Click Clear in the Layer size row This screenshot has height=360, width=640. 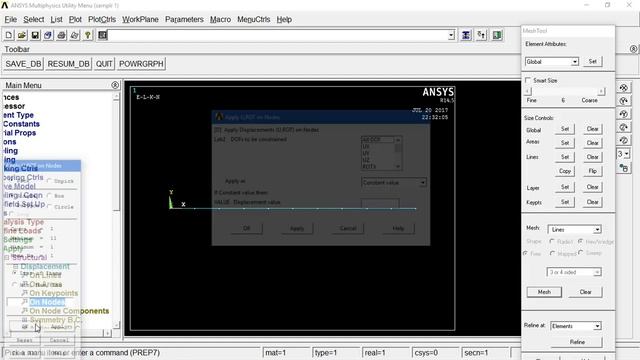(592, 187)
